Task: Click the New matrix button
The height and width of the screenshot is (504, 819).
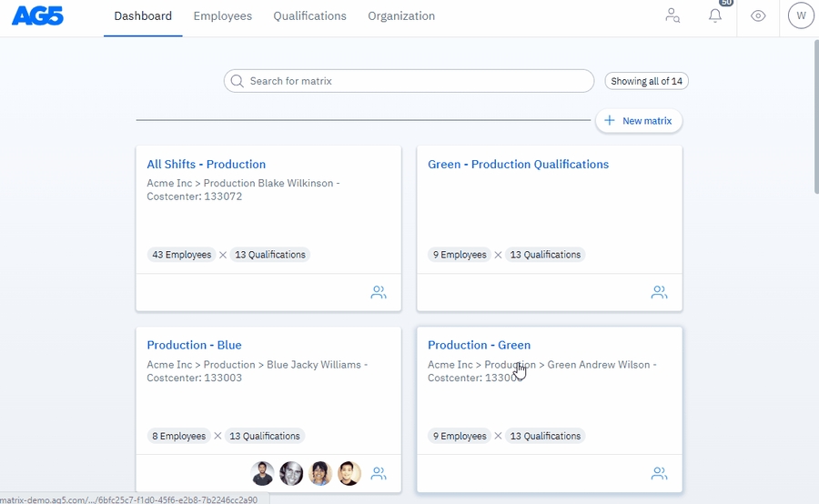Action: point(639,121)
